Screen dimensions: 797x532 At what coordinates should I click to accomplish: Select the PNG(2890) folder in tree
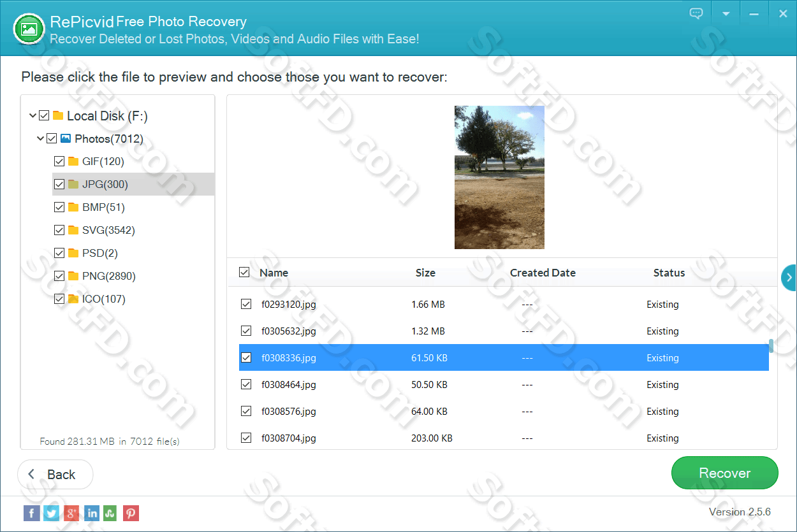tap(109, 276)
